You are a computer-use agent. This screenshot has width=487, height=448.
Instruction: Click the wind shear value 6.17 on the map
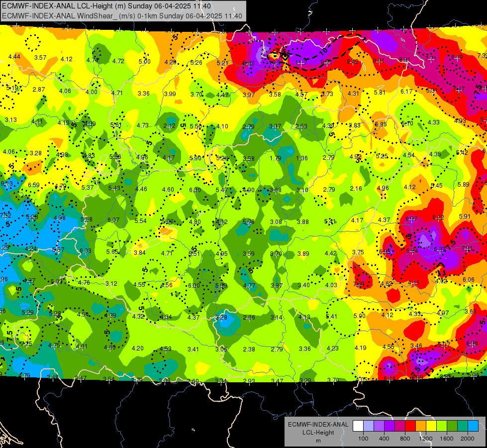coord(406,92)
